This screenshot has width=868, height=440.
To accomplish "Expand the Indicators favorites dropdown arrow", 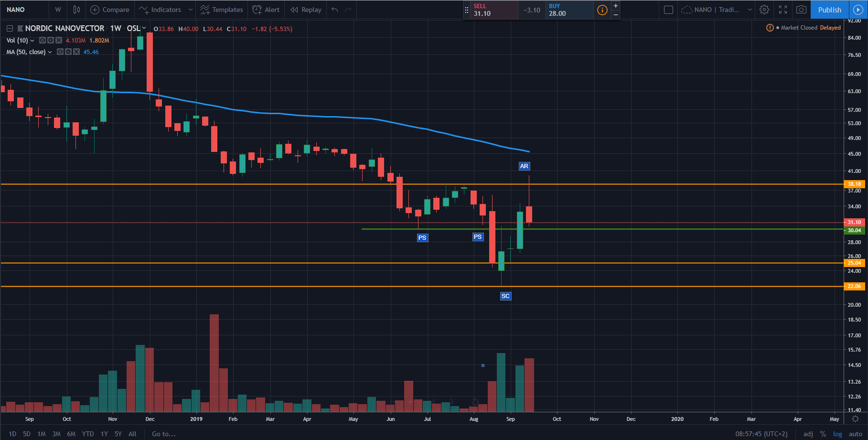I will (x=190, y=10).
